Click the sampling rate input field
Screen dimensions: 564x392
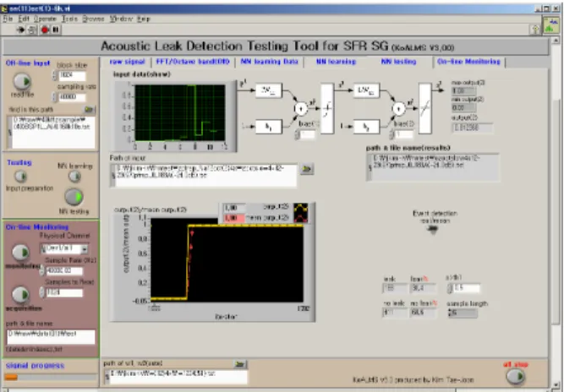(x=72, y=97)
